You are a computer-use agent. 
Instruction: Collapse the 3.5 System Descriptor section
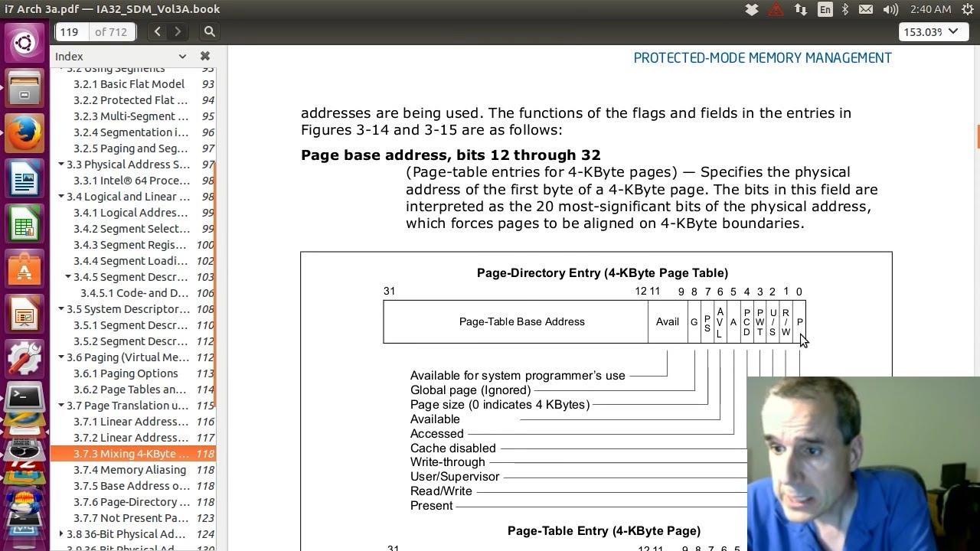tap(61, 309)
